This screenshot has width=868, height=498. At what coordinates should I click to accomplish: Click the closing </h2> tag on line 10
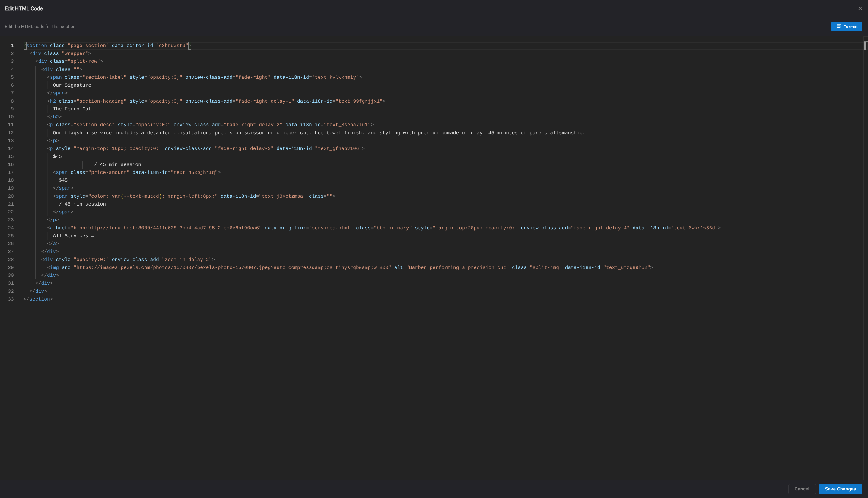(54, 117)
